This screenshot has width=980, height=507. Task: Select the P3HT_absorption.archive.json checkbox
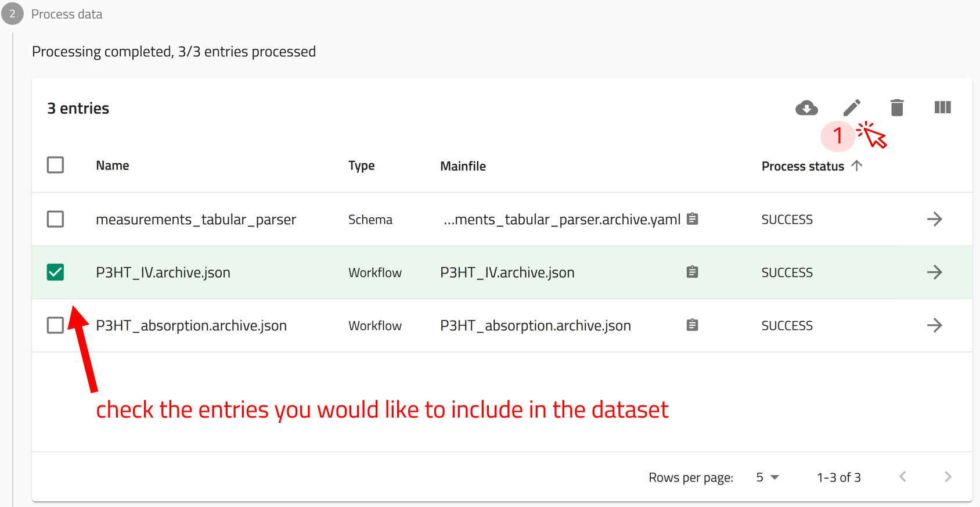[x=56, y=325]
